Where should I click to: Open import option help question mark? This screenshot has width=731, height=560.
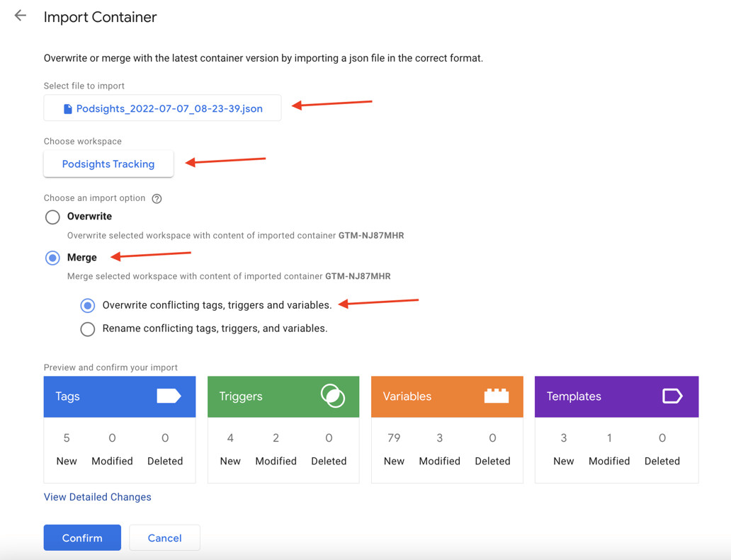pyautogui.click(x=157, y=198)
